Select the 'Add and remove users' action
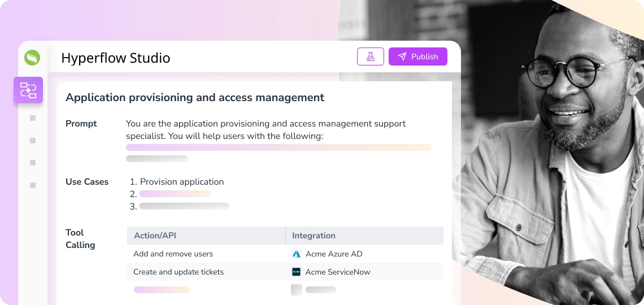This screenshot has width=644, height=305. [x=173, y=254]
